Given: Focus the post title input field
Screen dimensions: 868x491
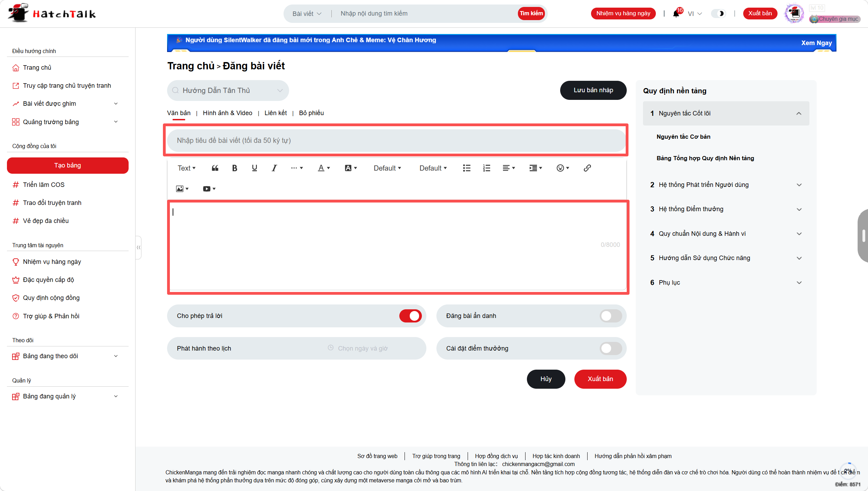Looking at the screenshot, I should (396, 140).
